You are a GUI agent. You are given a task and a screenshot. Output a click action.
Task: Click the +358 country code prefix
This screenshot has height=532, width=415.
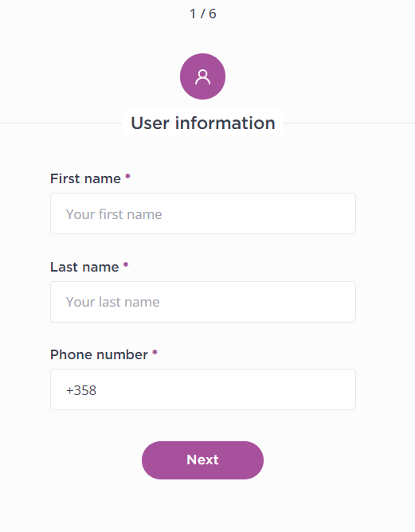(81, 390)
